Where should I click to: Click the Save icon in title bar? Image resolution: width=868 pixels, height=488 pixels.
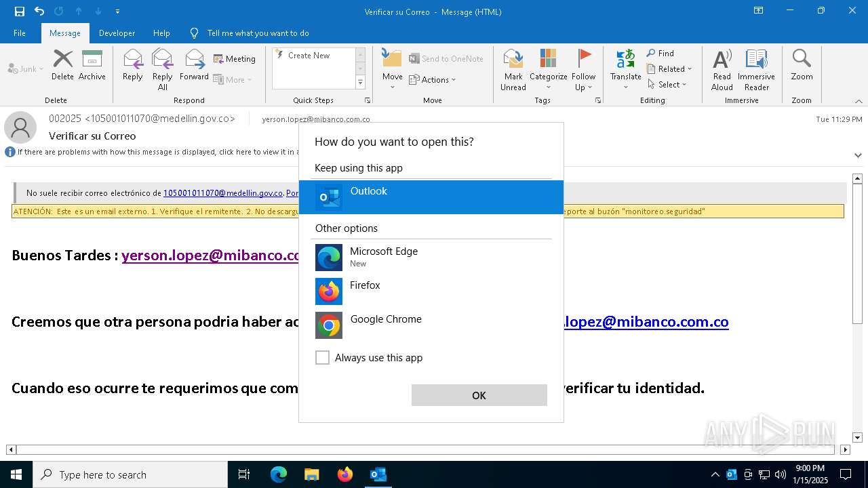tap(19, 12)
